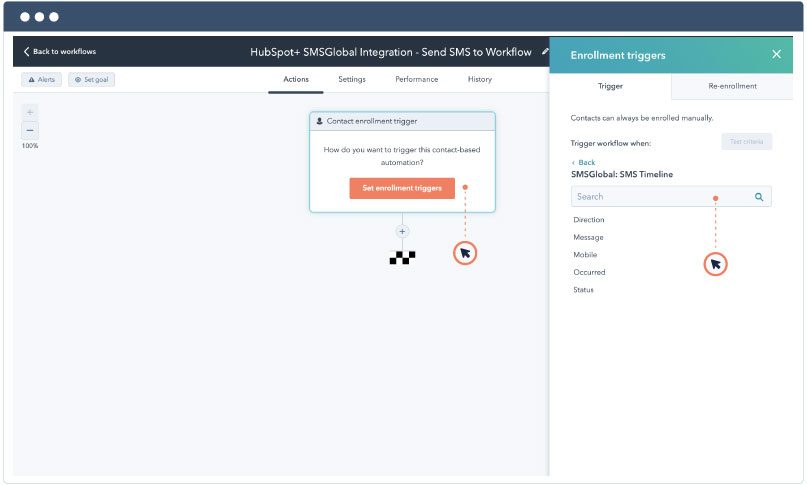The image size is (807, 485).
Task: Click the Test criteria button
Action: coord(746,142)
